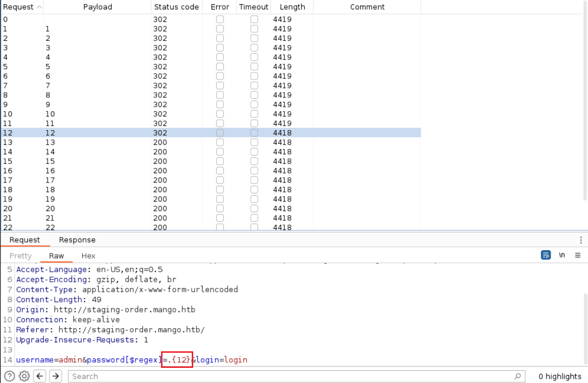Select request row with payload 18
The height and width of the screenshot is (383, 588).
[x=211, y=190]
